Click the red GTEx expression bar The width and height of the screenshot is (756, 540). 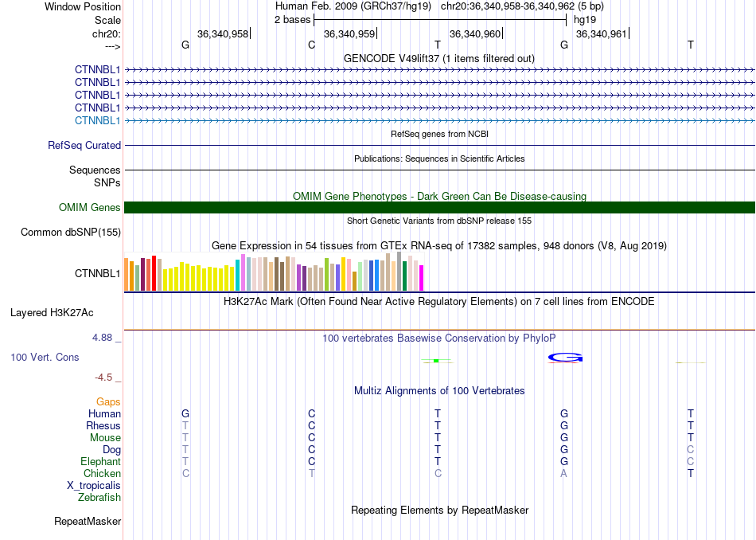click(154, 273)
